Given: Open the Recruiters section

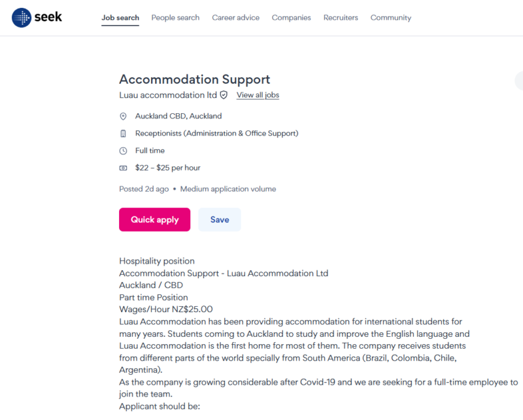Looking at the screenshot, I should (x=341, y=18).
